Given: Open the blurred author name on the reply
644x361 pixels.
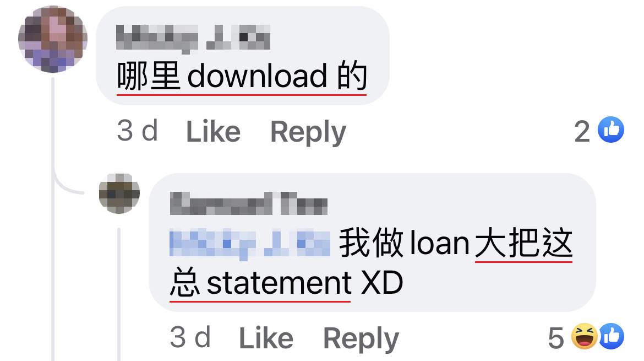Looking at the screenshot, I should (x=248, y=203).
